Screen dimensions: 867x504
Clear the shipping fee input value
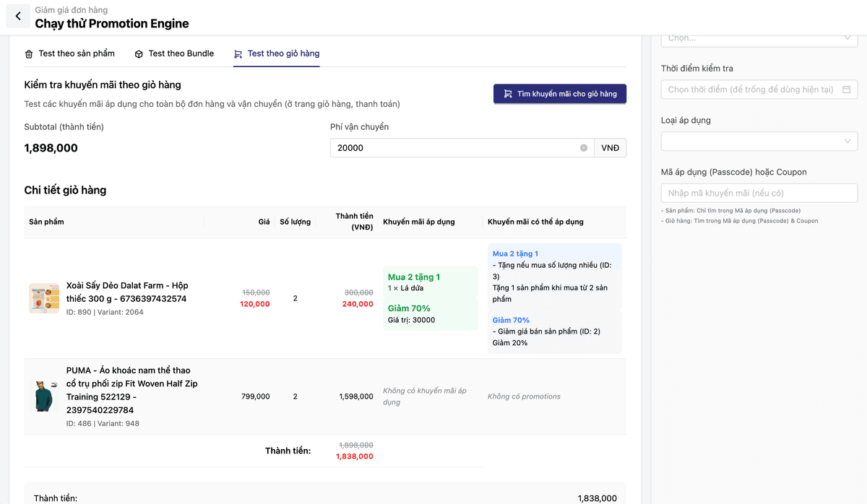[x=584, y=148]
